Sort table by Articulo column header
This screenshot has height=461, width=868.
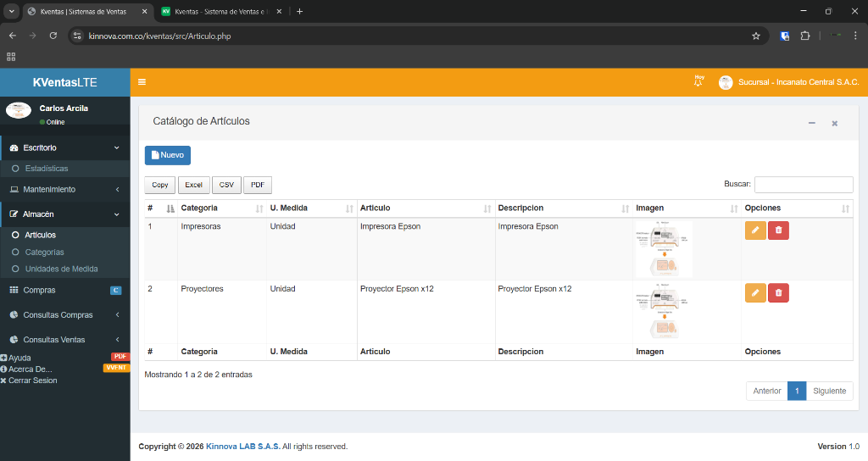[426, 208]
